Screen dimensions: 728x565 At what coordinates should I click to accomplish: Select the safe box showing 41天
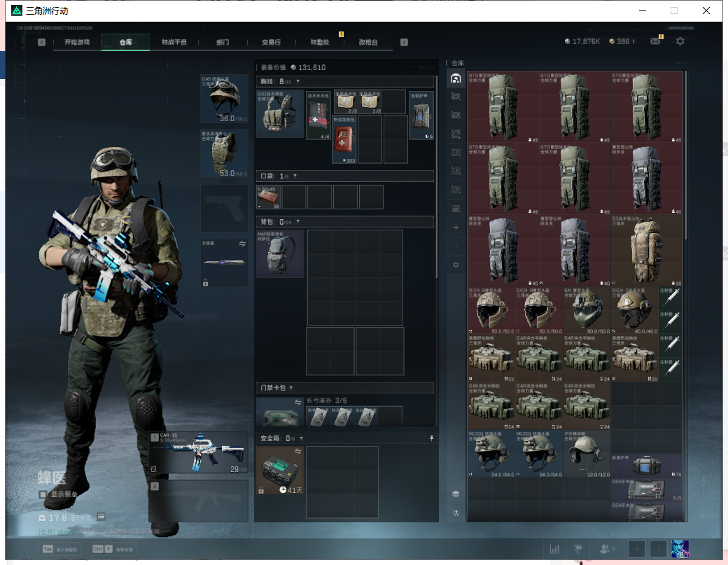(280, 470)
